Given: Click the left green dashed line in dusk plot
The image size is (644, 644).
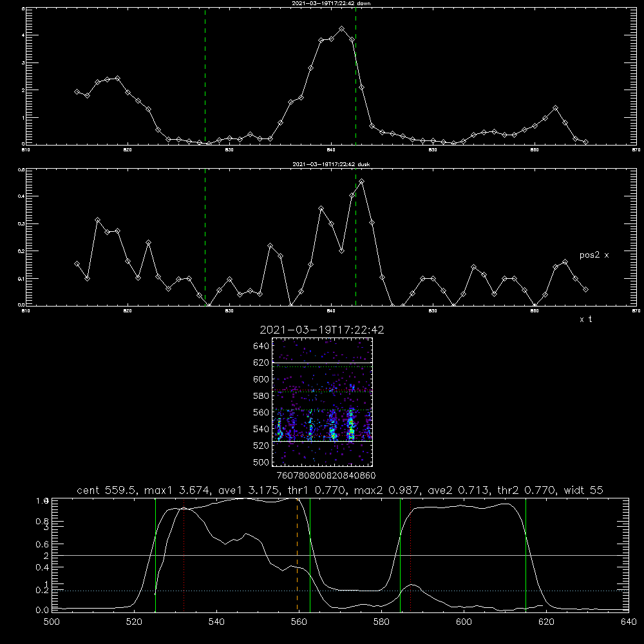Looking at the screenshot, I should tap(205, 237).
